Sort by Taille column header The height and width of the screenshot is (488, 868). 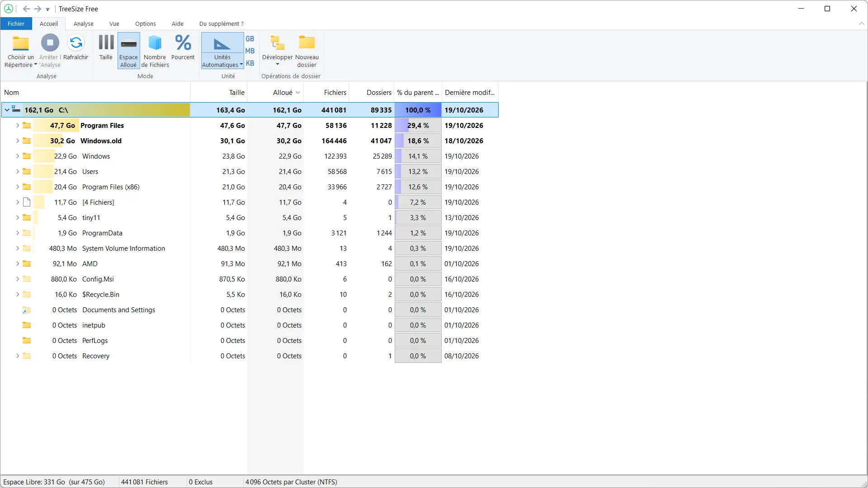pos(219,92)
